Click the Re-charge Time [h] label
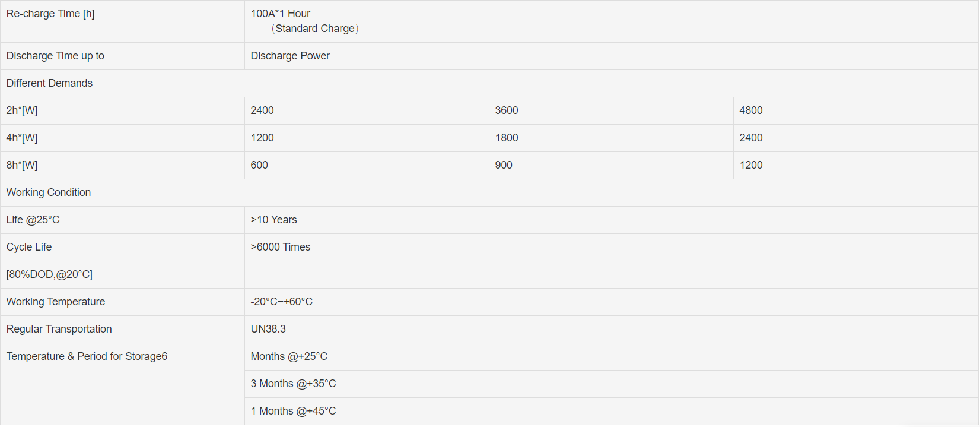The height and width of the screenshot is (427, 980). tap(50, 14)
